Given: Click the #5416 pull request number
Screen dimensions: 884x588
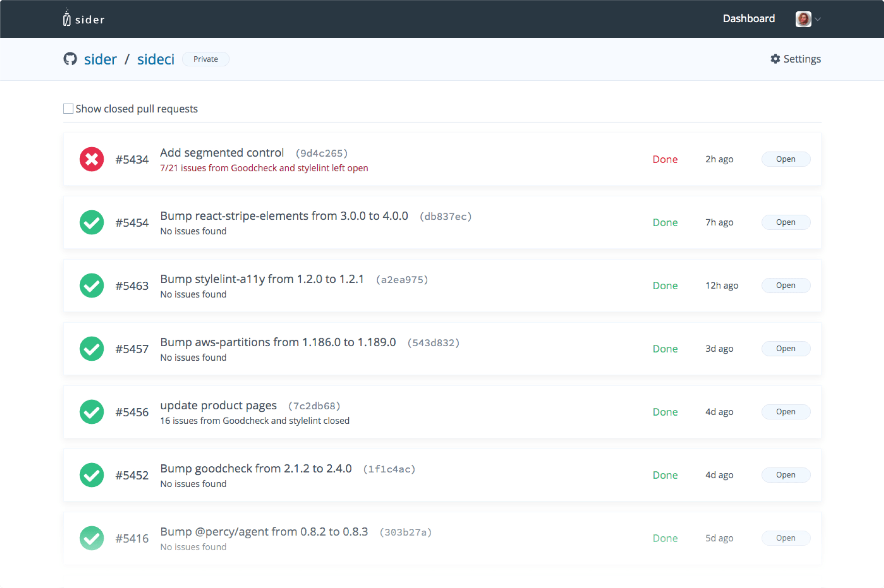Looking at the screenshot, I should click(132, 538).
